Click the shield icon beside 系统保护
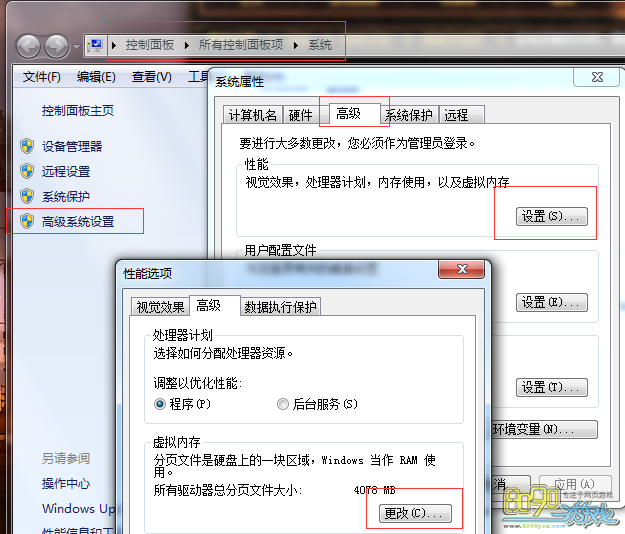The image size is (625, 534). 27,196
